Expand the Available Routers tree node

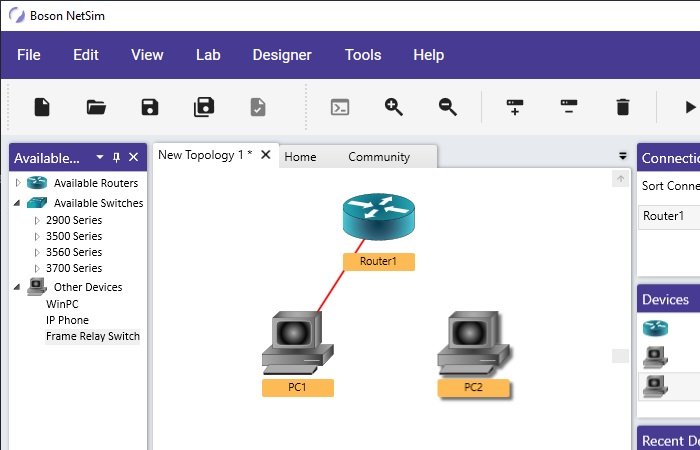[18, 183]
